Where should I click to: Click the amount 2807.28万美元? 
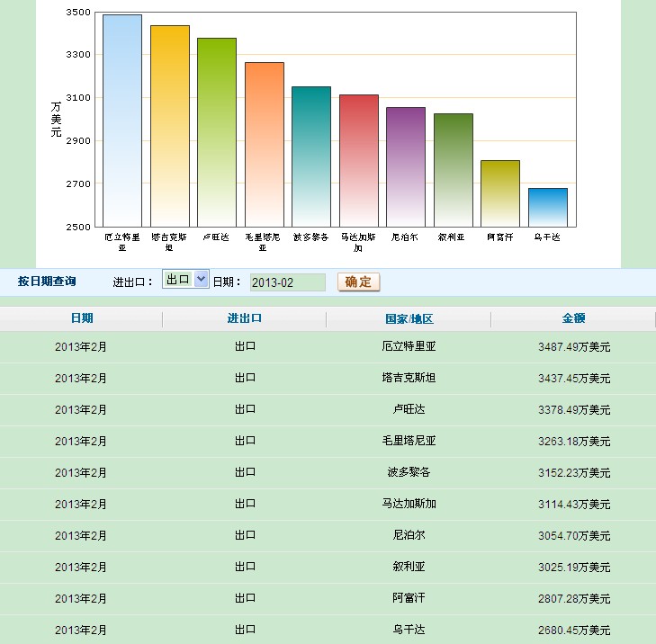pyautogui.click(x=574, y=598)
